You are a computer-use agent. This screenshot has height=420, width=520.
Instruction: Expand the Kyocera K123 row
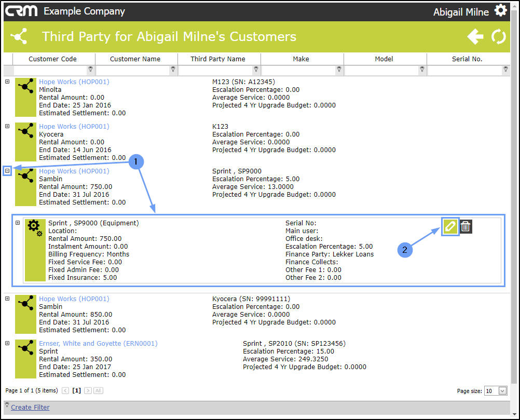7,126
